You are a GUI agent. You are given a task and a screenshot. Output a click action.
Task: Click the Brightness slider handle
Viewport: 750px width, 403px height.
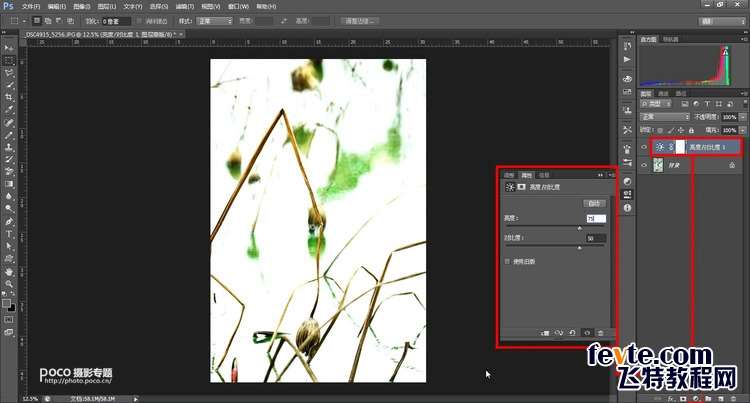(x=580, y=229)
